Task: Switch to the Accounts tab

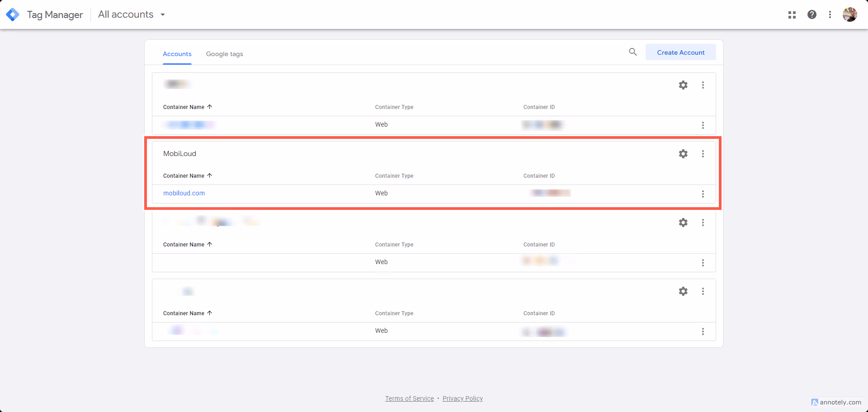Action: point(177,54)
